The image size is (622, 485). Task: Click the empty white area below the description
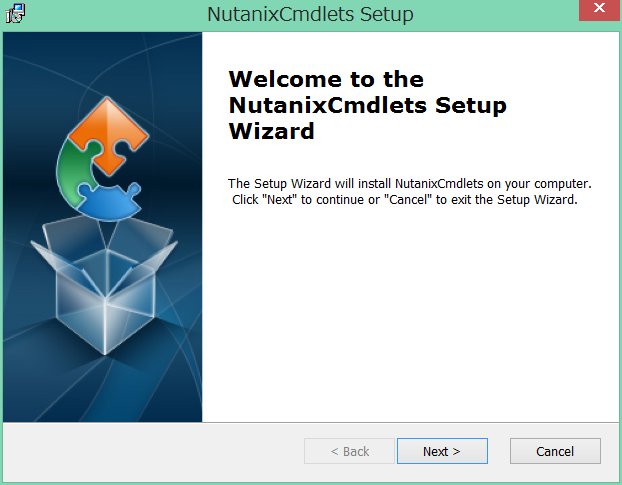click(410, 313)
